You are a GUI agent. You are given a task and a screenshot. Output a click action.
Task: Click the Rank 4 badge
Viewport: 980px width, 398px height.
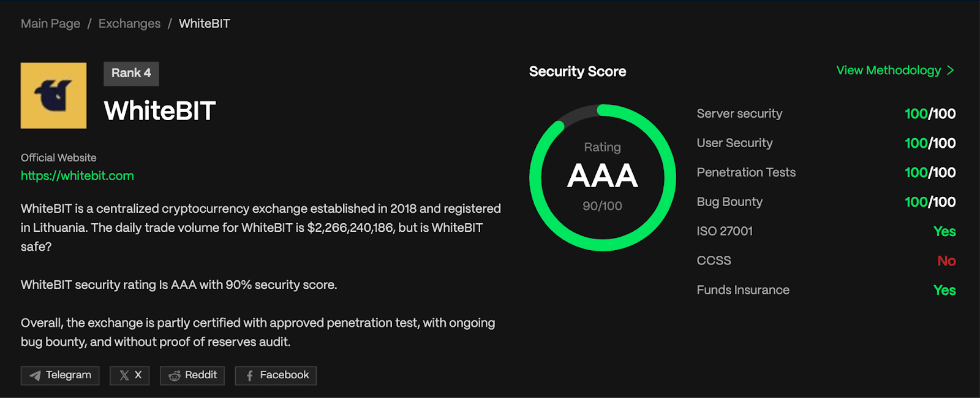(x=131, y=74)
